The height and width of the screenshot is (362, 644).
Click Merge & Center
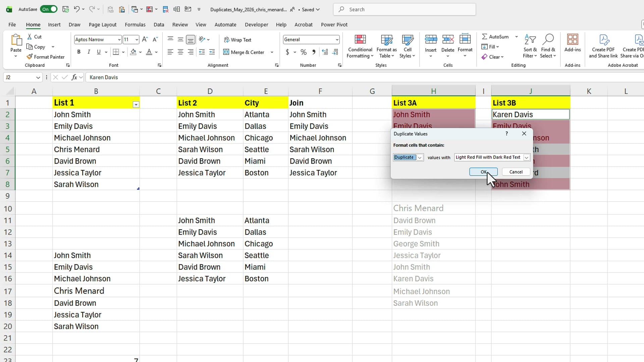[244, 52]
